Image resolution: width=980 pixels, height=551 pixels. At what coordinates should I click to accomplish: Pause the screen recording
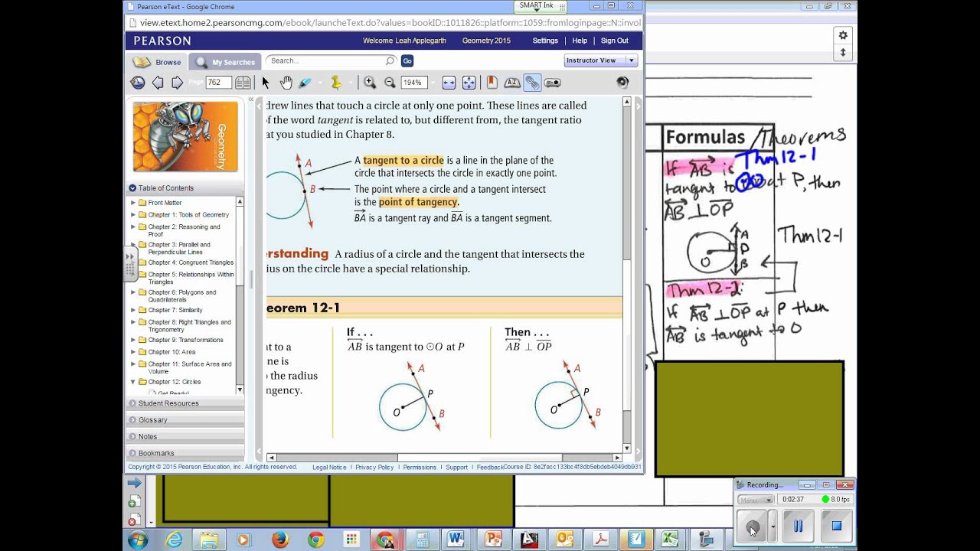point(798,526)
